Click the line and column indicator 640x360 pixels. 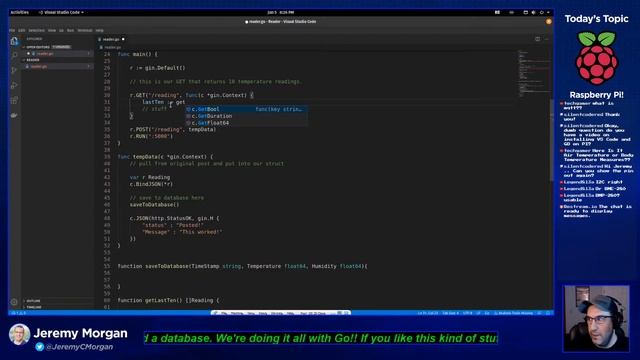pos(428,313)
